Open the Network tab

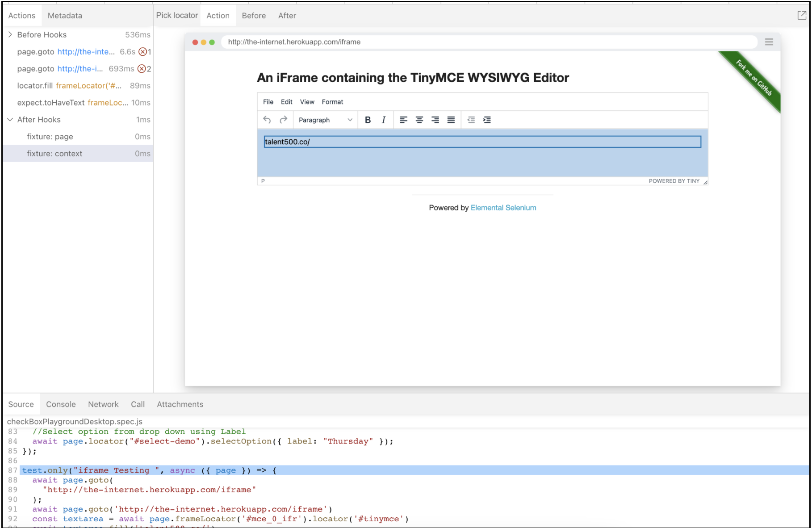pyautogui.click(x=103, y=404)
